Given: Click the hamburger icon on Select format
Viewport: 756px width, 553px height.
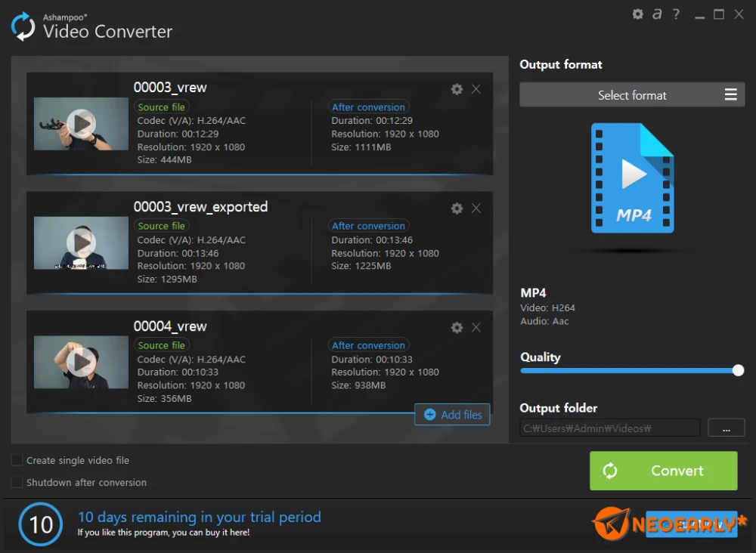Looking at the screenshot, I should (x=730, y=94).
